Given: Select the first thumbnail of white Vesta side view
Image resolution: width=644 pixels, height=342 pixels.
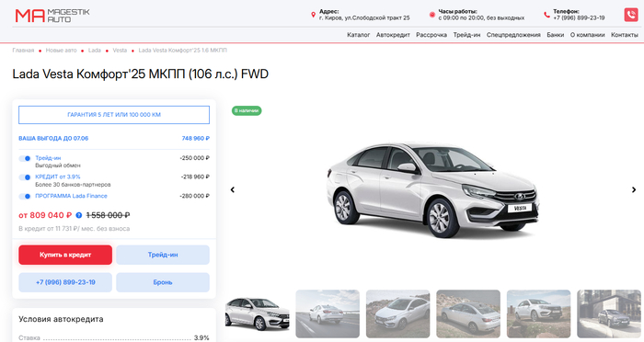Looking at the screenshot, I should [257, 314].
